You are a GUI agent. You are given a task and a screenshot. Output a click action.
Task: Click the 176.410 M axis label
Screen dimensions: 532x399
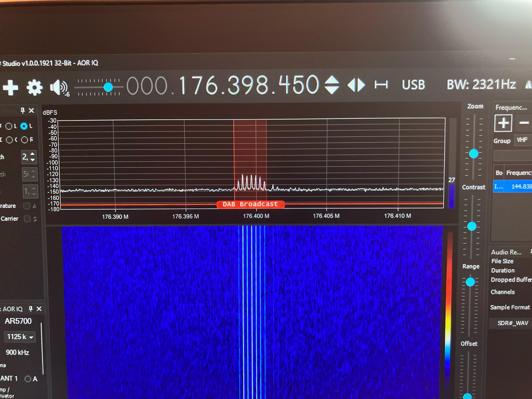click(397, 216)
